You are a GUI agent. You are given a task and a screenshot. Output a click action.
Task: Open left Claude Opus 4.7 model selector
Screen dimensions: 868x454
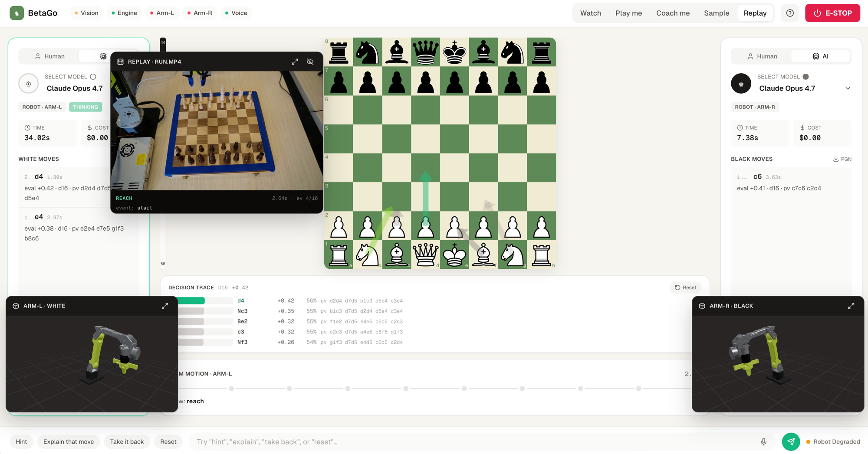click(x=75, y=88)
